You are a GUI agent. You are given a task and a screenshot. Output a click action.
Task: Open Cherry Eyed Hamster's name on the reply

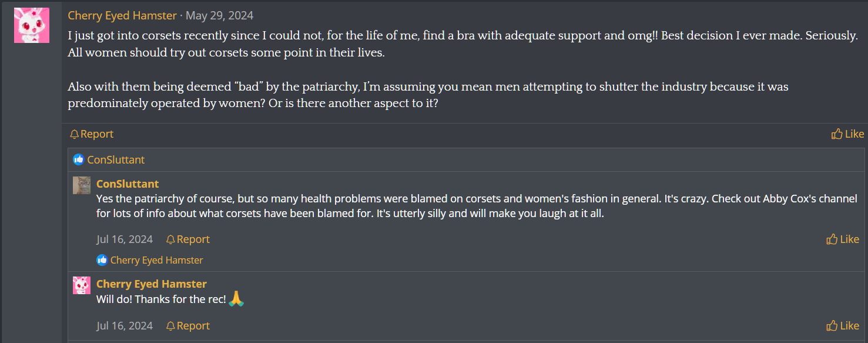point(152,284)
